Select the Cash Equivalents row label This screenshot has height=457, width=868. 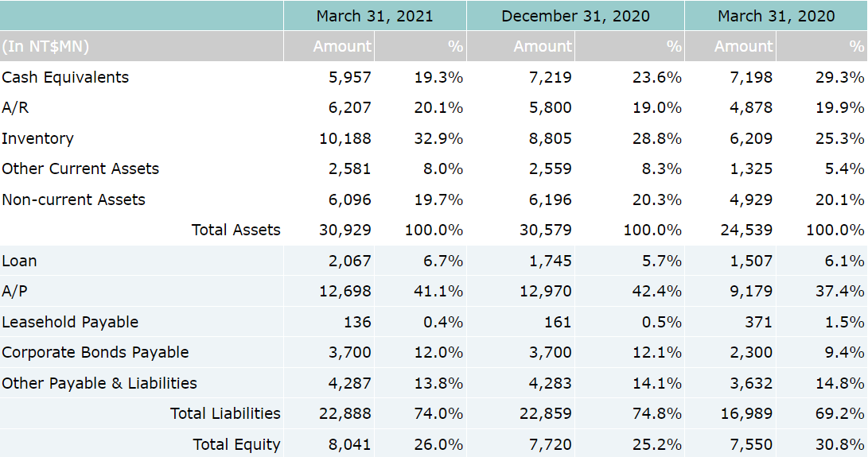coord(65,77)
